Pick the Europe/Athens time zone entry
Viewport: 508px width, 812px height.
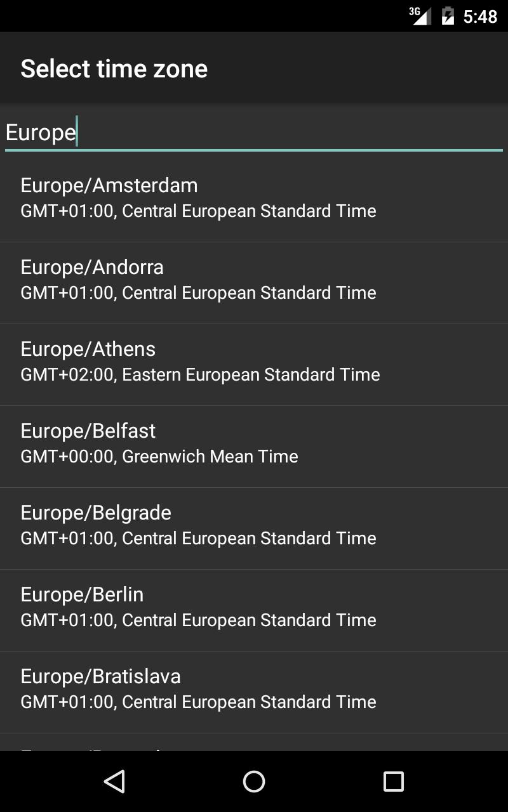point(254,365)
